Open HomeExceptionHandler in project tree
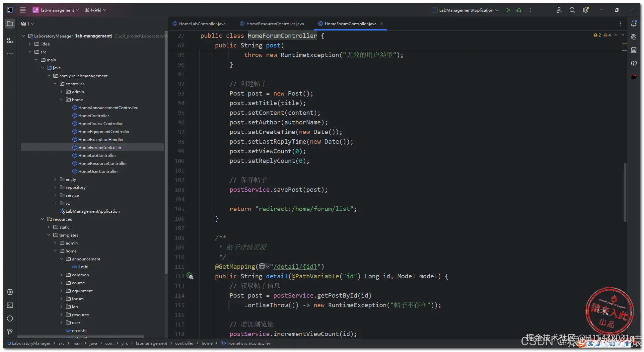This screenshot has width=644, height=352. pyautogui.click(x=101, y=139)
